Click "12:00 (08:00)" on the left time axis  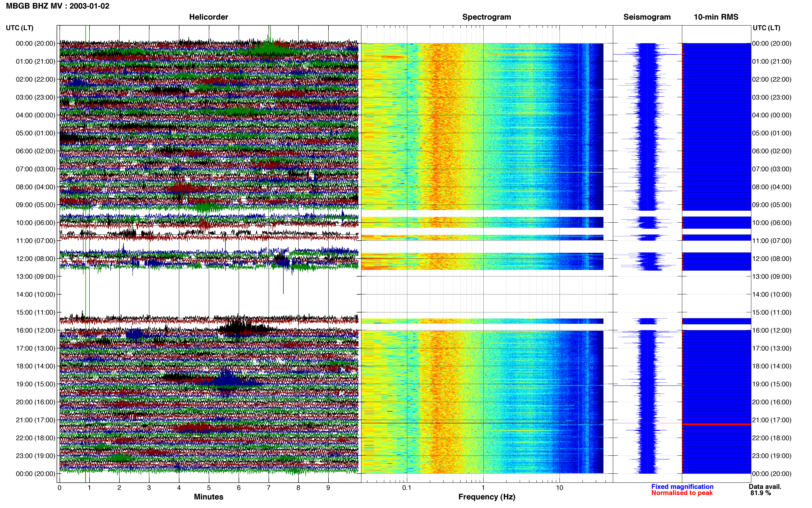36,259
